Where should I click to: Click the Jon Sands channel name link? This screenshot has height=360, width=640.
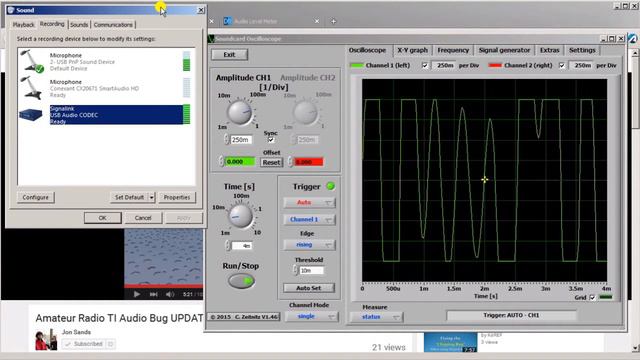click(76, 332)
